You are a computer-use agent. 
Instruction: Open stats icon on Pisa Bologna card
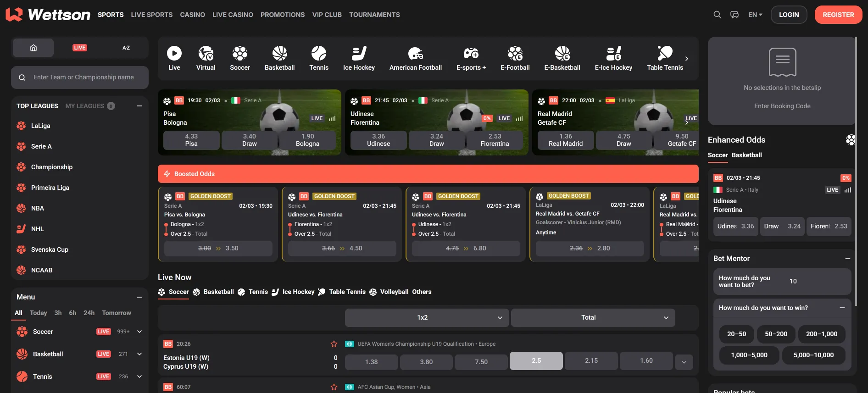point(332,118)
